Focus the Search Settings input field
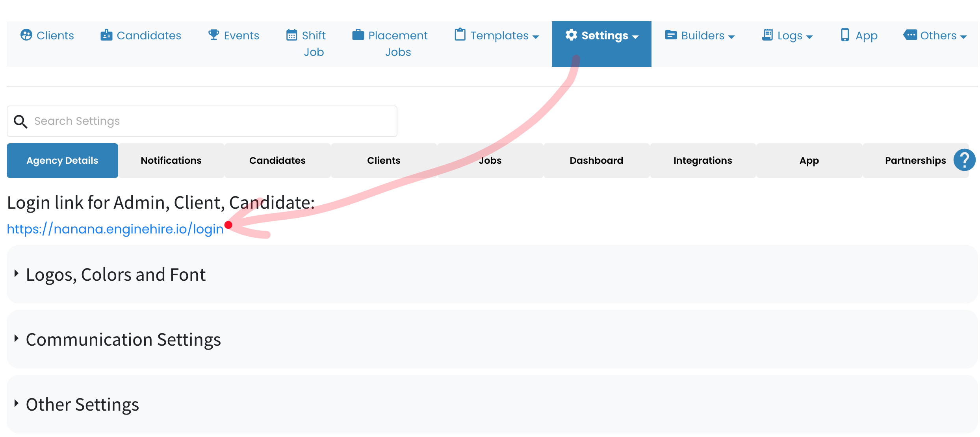Image resolution: width=980 pixels, height=437 pixels. coord(202,121)
